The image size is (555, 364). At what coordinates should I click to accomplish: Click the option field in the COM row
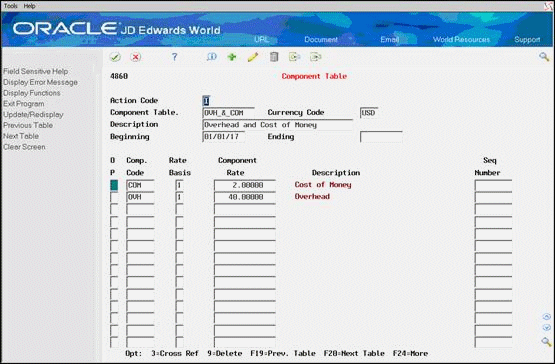pyautogui.click(x=114, y=185)
